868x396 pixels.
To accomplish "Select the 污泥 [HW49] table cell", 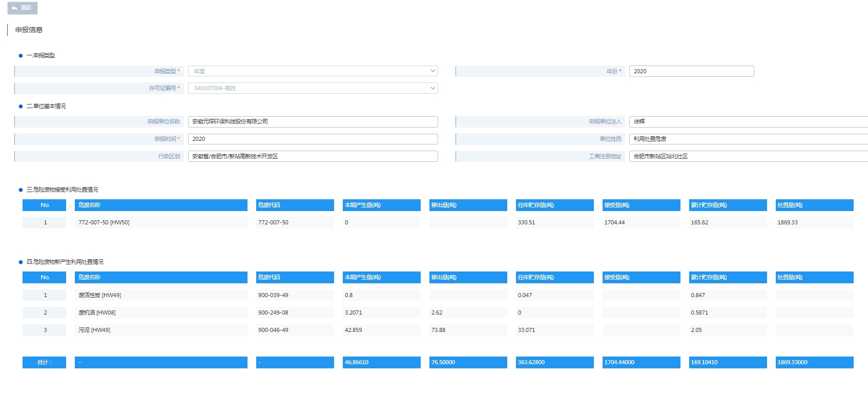I will click(160, 330).
